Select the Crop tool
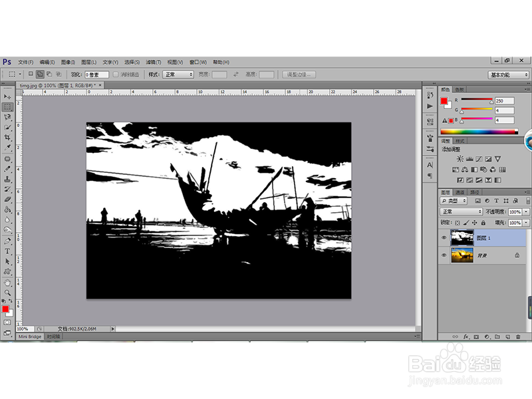This screenshot has width=532, height=399. [x=7, y=138]
